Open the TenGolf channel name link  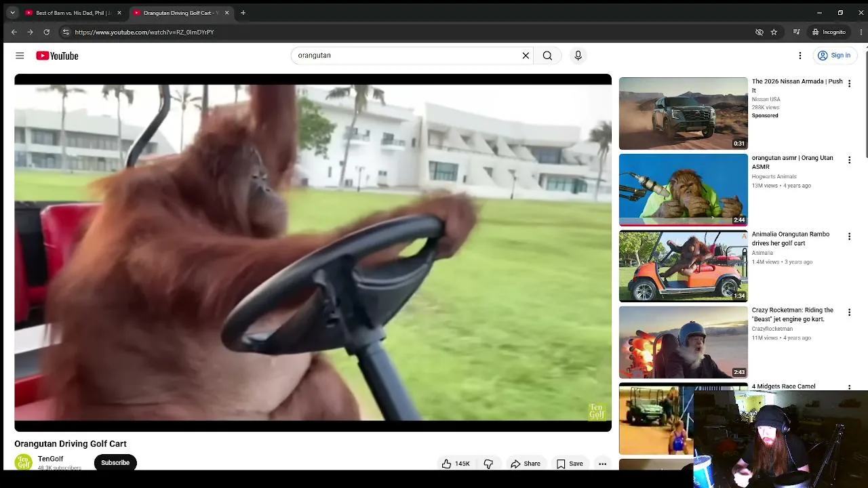51,459
